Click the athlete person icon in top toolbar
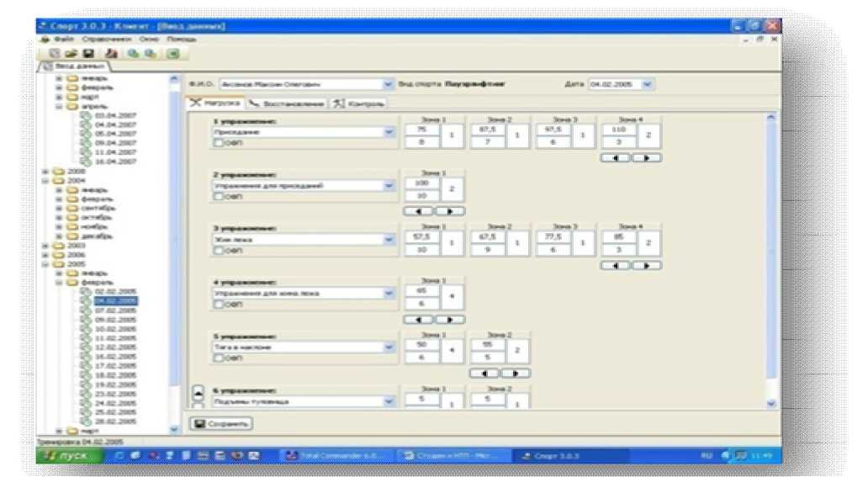 [x=111, y=53]
